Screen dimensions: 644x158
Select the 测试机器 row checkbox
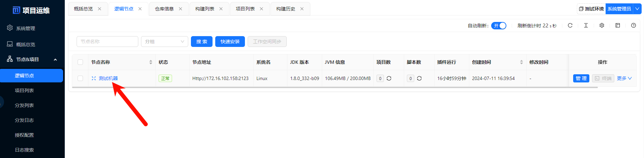pyautogui.click(x=80, y=78)
